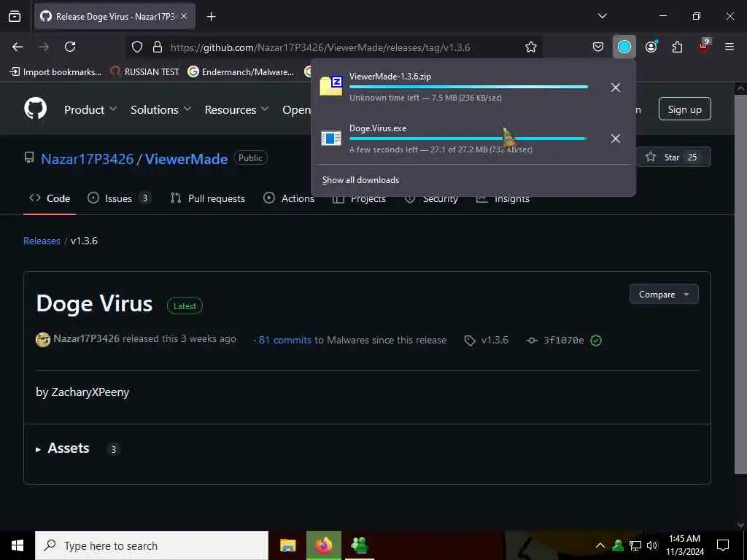The height and width of the screenshot is (560, 747).
Task: Open the Windows Start menu
Action: click(x=18, y=545)
